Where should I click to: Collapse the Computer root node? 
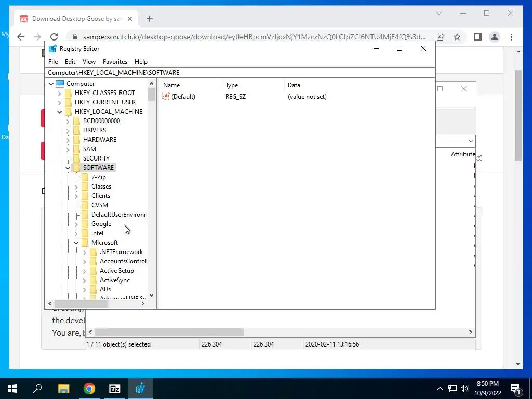(51, 84)
